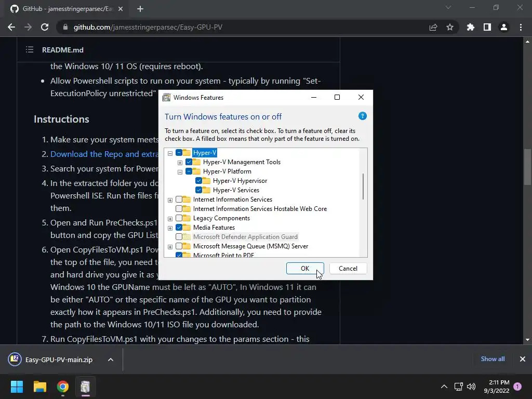Toggle the Chrome side panel icon
Image resolution: width=532 pixels, height=399 pixels.
click(x=487, y=27)
